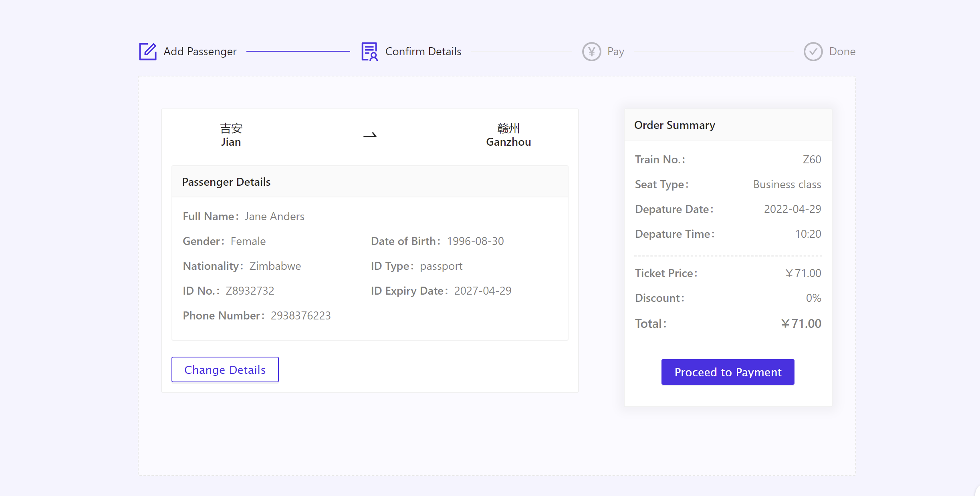Click the Full Name label
980x496 pixels.
(x=211, y=217)
